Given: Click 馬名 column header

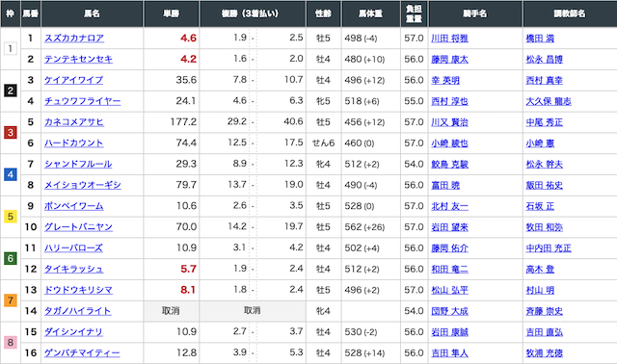Looking at the screenshot, I should [93, 13].
